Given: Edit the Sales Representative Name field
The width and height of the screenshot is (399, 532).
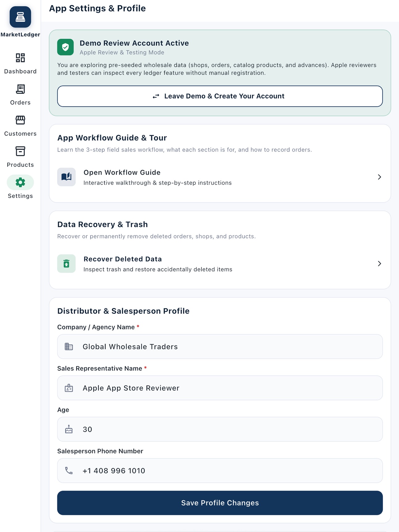Looking at the screenshot, I should click(220, 388).
